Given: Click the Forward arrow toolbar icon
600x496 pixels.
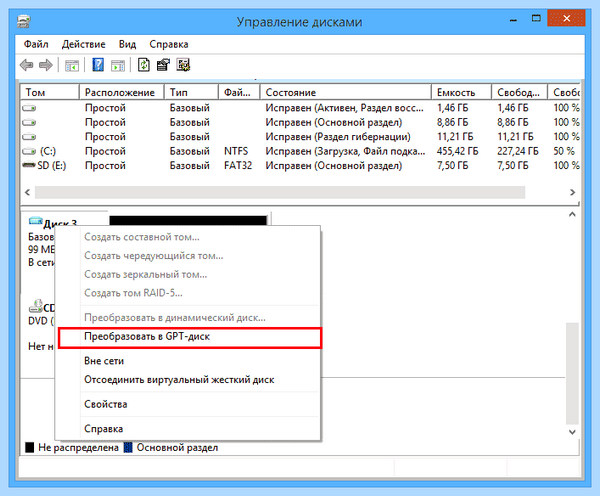Looking at the screenshot, I should [x=46, y=65].
